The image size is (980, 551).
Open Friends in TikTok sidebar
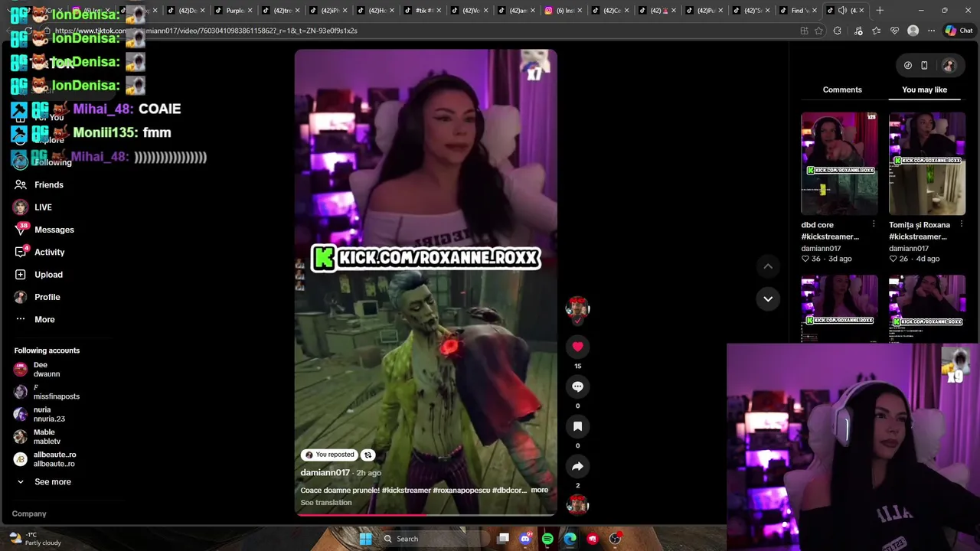38,184
